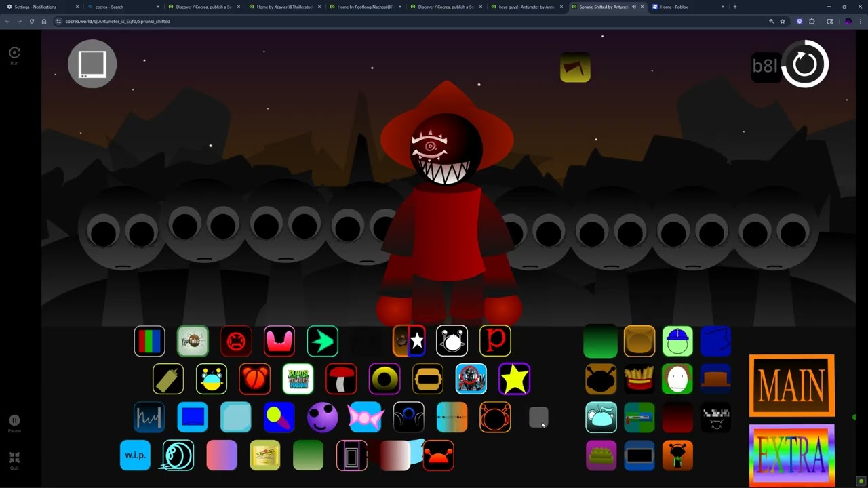This screenshot has height=488, width=868.
Task: Select the RGB color bars sound icon
Action: tap(149, 341)
